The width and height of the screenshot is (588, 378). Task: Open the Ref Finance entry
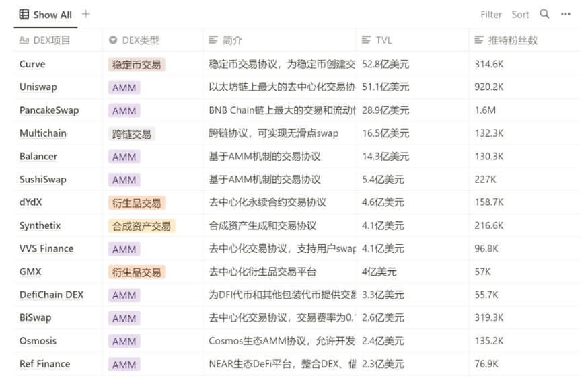[x=44, y=364]
